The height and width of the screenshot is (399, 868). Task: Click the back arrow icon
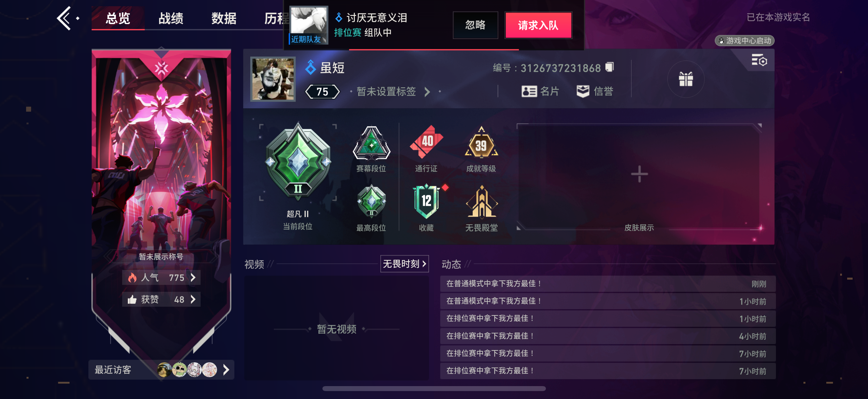point(65,18)
